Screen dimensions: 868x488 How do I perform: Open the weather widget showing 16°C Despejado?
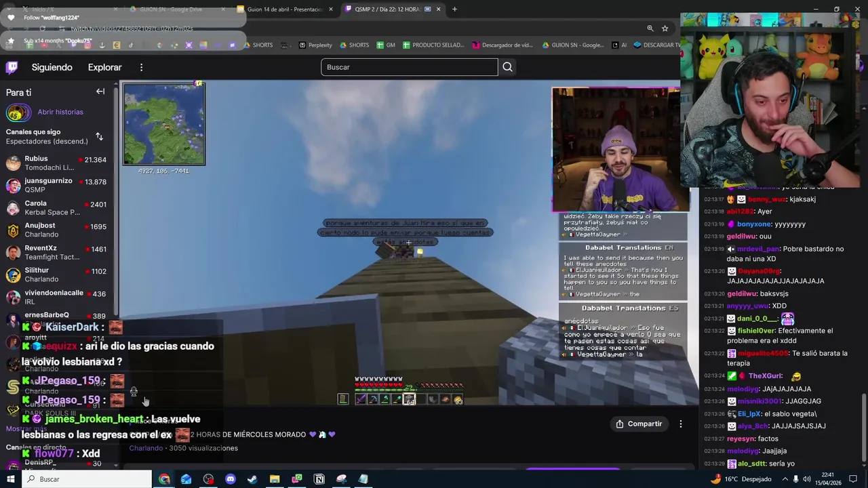(741, 479)
